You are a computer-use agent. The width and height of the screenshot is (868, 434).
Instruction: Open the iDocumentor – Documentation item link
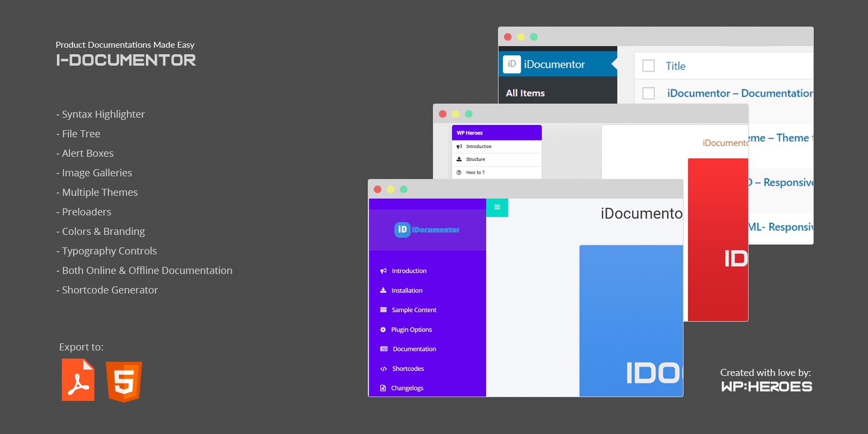click(740, 93)
